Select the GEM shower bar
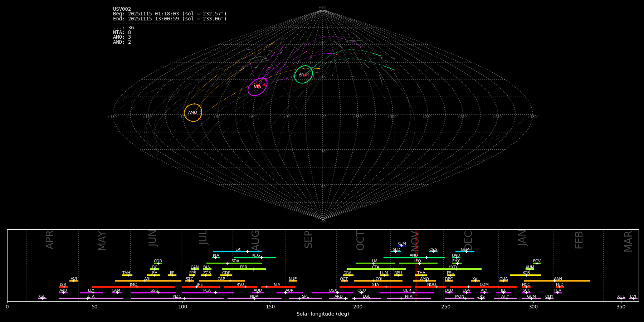Viewport: 644px width, 322px height. click(x=464, y=252)
